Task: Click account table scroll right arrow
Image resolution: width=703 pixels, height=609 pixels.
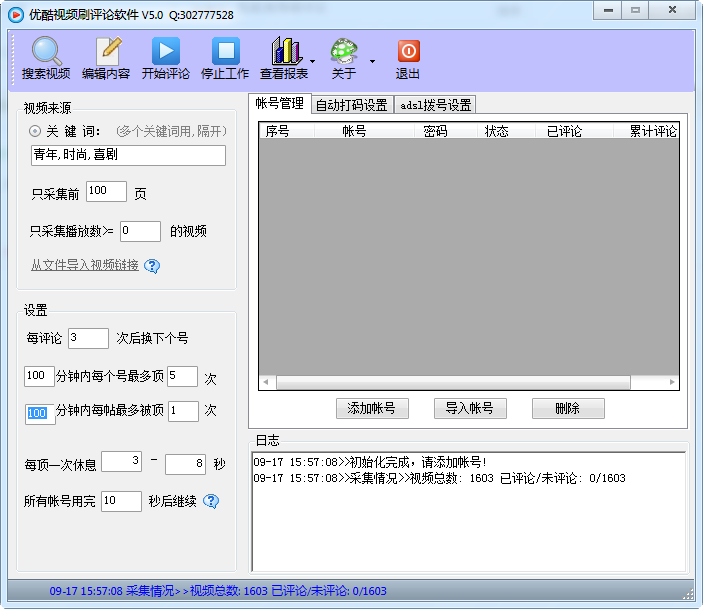Action: [x=672, y=383]
